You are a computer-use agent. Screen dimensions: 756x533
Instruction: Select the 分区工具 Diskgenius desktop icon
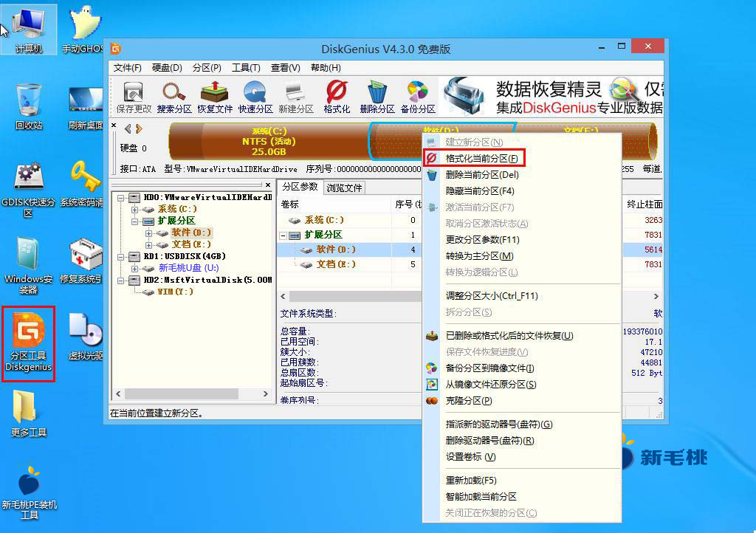pos(29,343)
